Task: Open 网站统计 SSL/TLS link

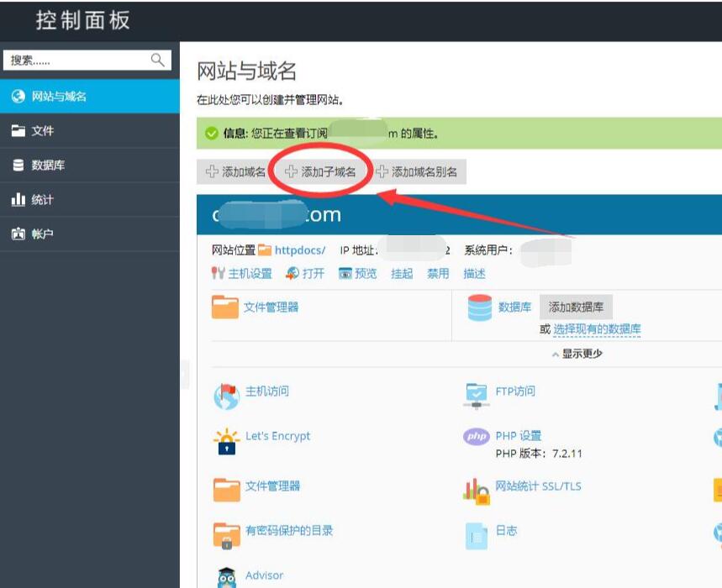Action: 538,486
